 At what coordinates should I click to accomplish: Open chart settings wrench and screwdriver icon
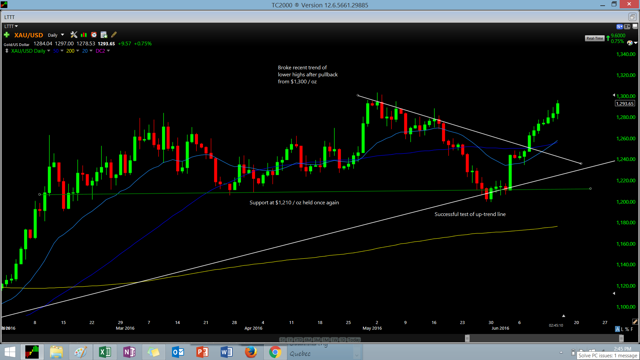[74, 35]
